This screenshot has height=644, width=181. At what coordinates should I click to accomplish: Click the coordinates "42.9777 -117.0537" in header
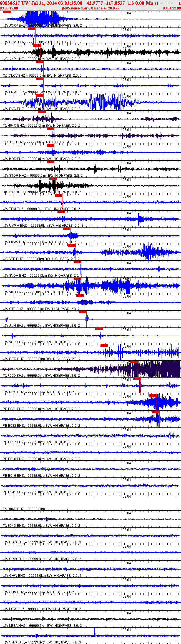pyautogui.click(x=105, y=3)
